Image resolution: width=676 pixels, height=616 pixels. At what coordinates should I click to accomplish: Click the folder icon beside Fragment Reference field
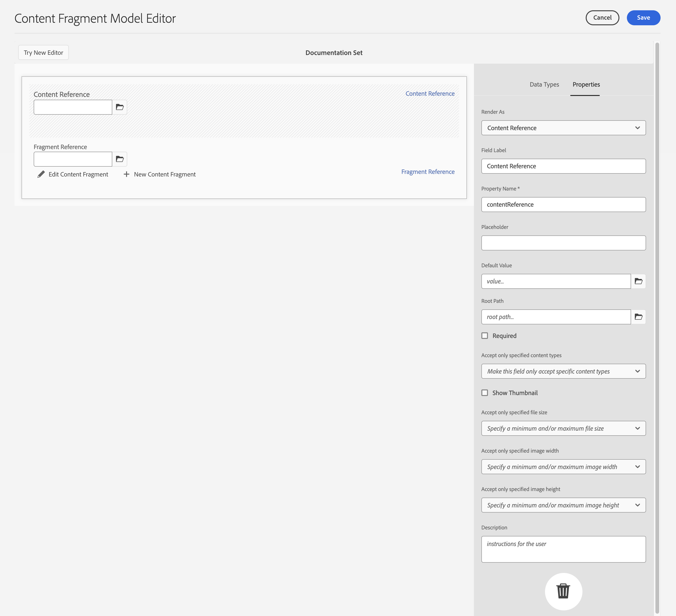120,159
